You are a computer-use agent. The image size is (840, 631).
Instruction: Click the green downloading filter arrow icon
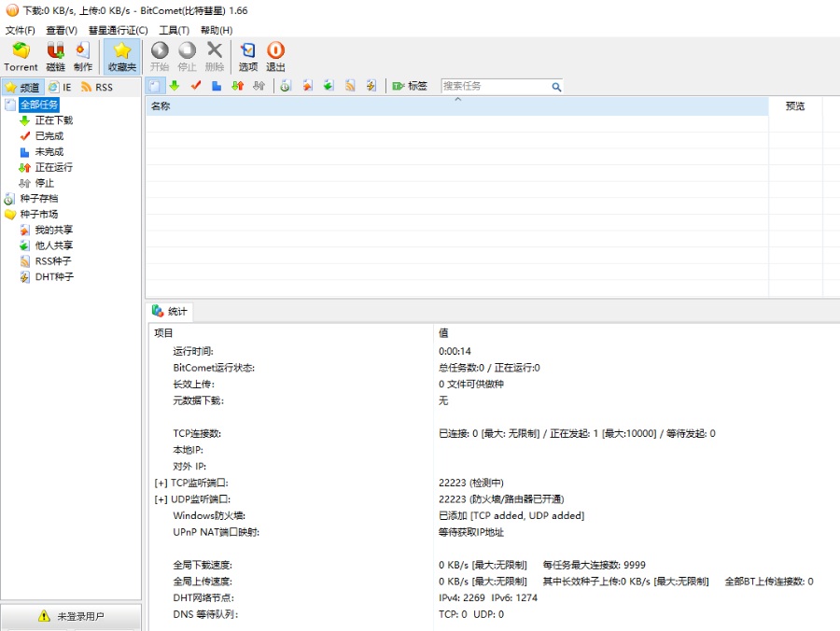coord(175,86)
